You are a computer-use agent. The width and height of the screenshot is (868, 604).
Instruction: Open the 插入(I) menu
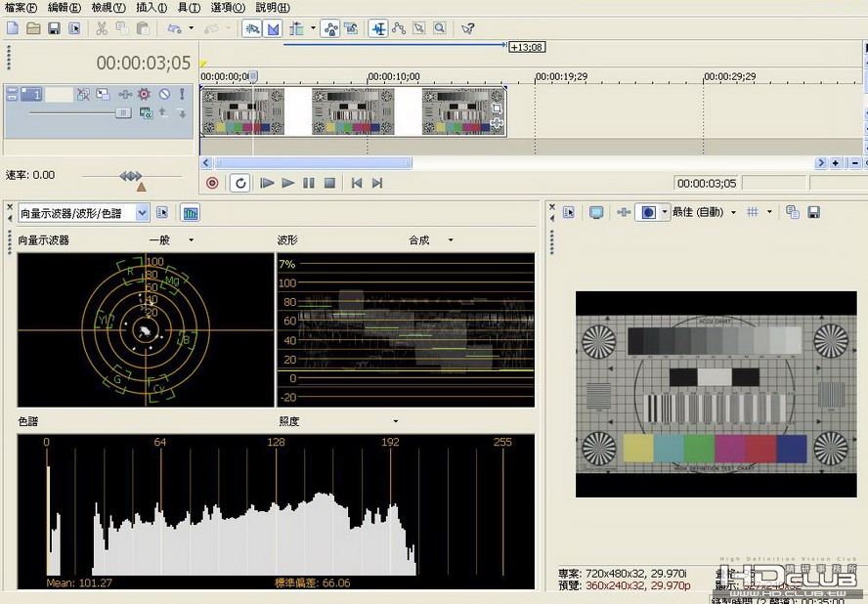click(x=152, y=7)
